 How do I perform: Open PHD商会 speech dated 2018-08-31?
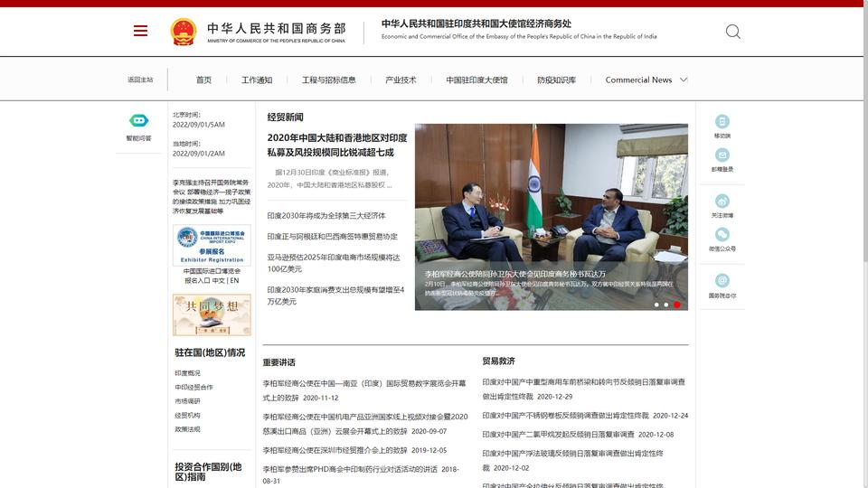tap(361, 474)
